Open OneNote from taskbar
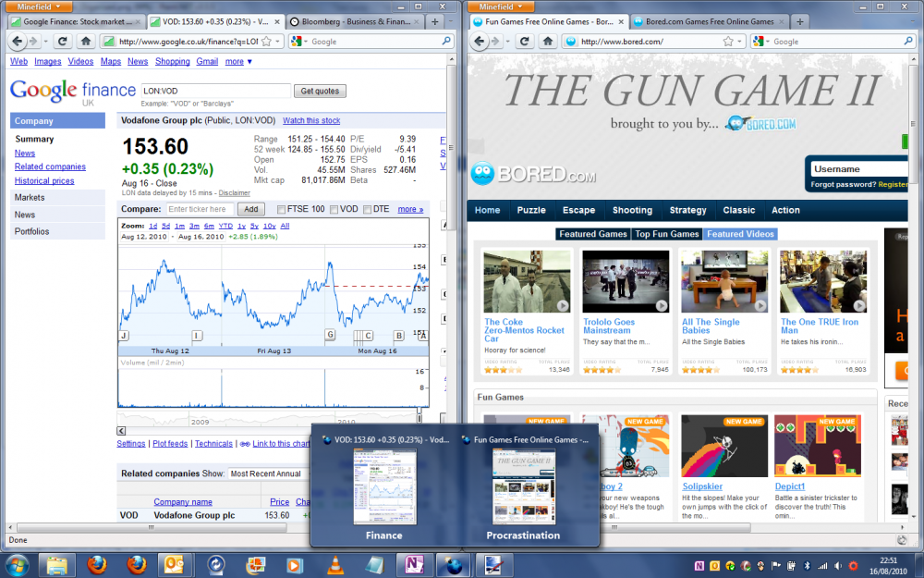The image size is (924, 578). pyautogui.click(x=414, y=566)
